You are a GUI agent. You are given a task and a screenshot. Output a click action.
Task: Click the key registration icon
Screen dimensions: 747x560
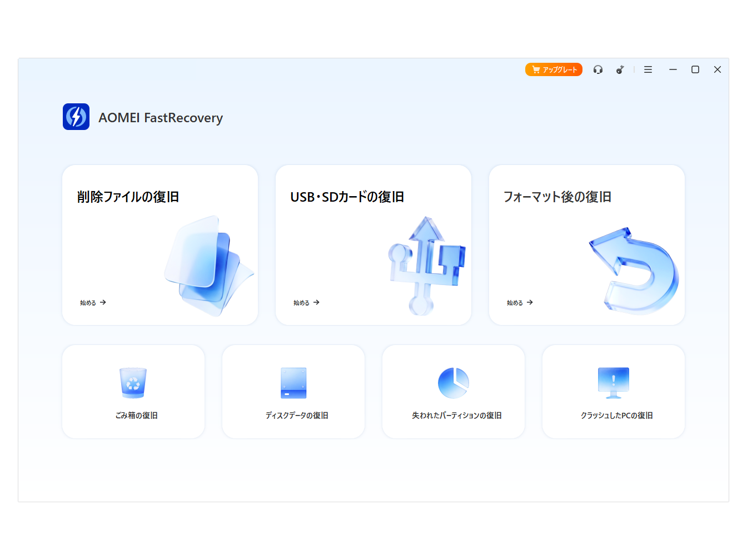620,69
